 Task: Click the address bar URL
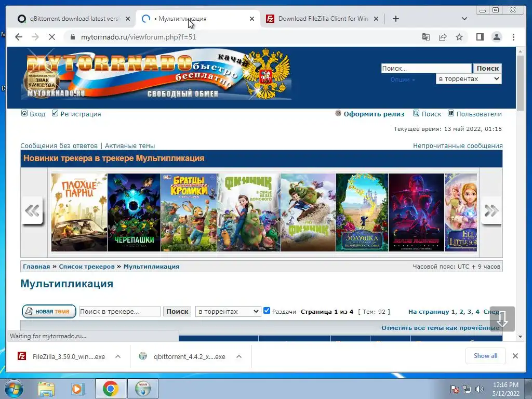[x=138, y=37]
